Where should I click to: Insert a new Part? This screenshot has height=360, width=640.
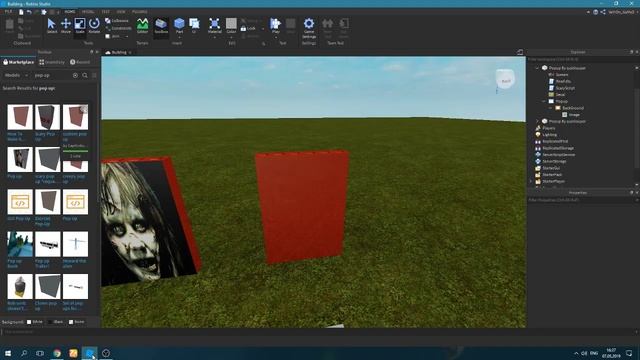pos(179,24)
